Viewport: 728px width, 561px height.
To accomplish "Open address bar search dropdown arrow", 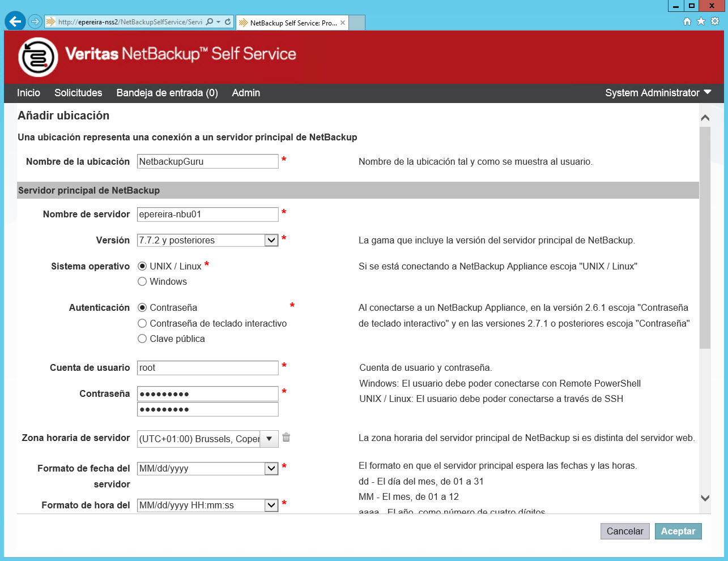I will click(x=219, y=22).
